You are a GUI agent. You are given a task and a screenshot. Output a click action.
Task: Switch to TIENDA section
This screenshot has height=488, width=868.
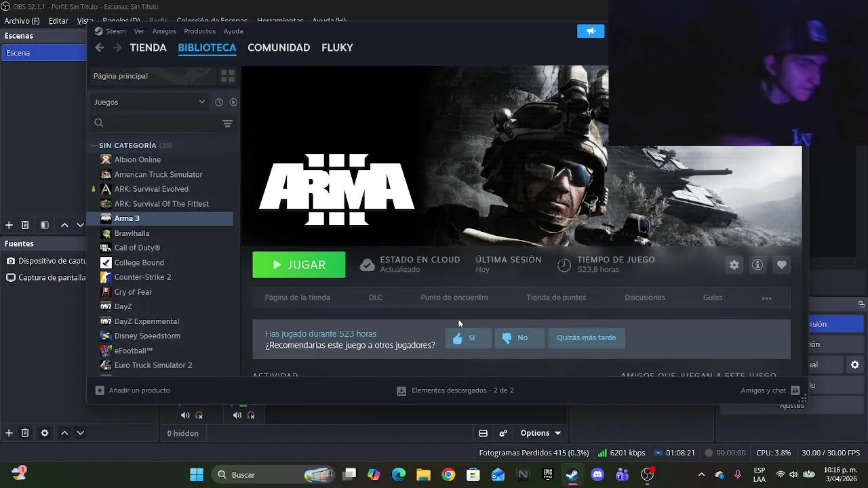pos(148,47)
